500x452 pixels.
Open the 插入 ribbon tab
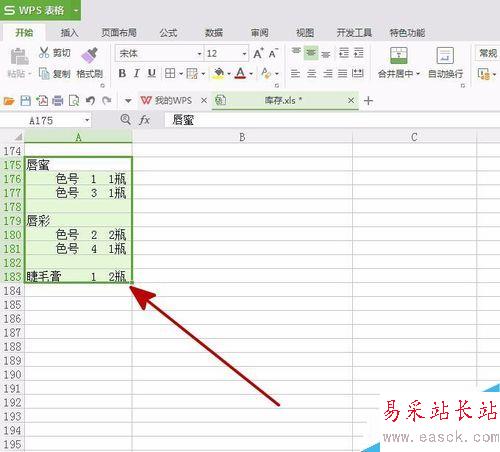click(x=69, y=33)
